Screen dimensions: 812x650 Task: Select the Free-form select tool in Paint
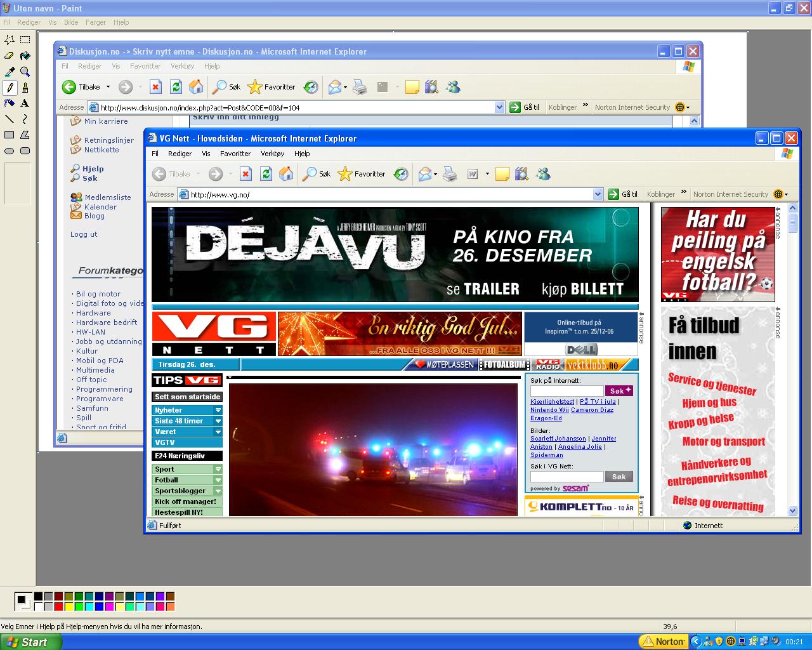[10, 39]
